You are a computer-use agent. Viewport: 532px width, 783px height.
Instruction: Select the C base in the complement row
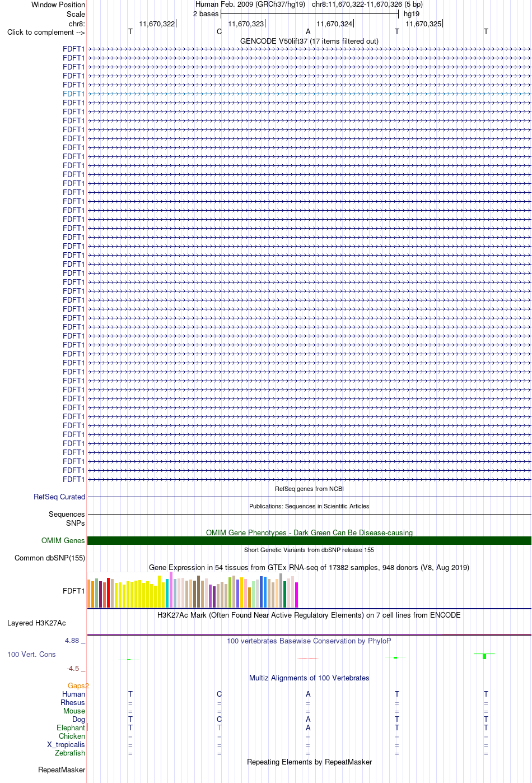(219, 32)
